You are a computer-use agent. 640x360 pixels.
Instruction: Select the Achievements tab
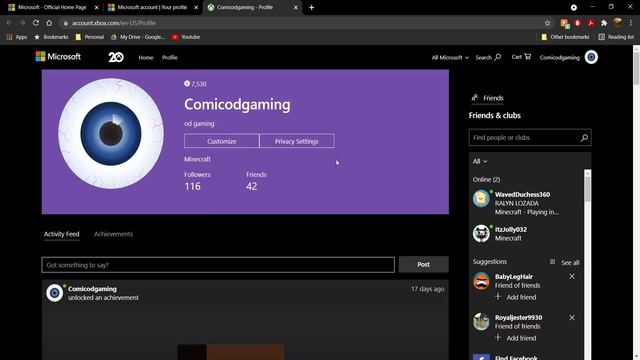[113, 234]
